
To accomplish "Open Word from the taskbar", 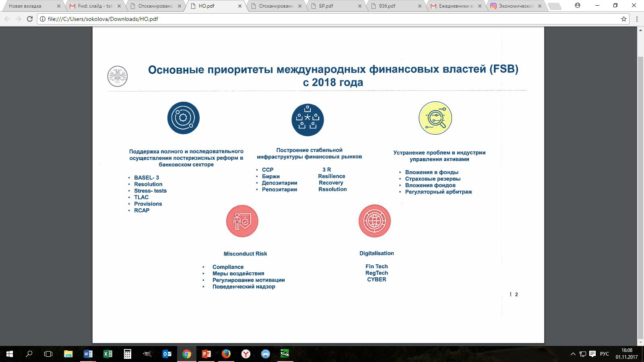I will click(88, 354).
